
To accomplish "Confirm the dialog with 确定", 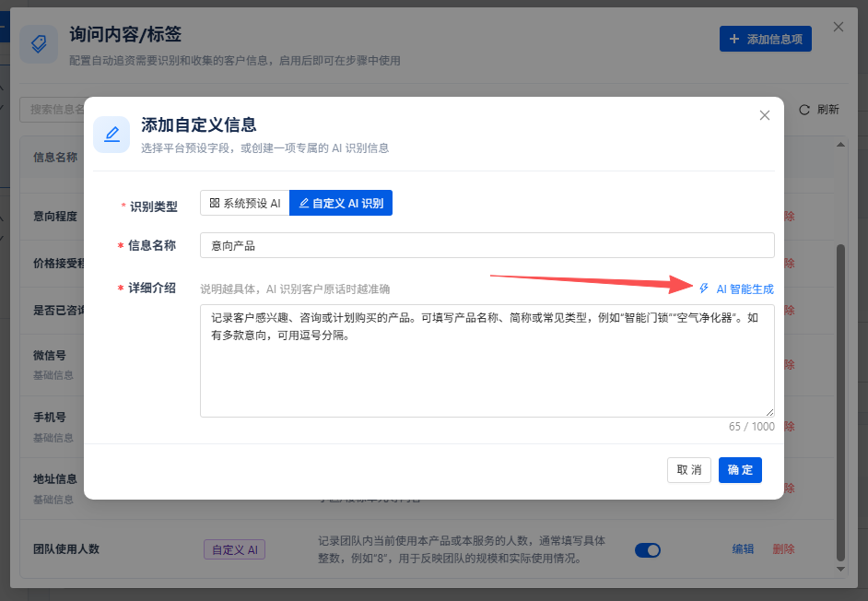I will pos(740,470).
